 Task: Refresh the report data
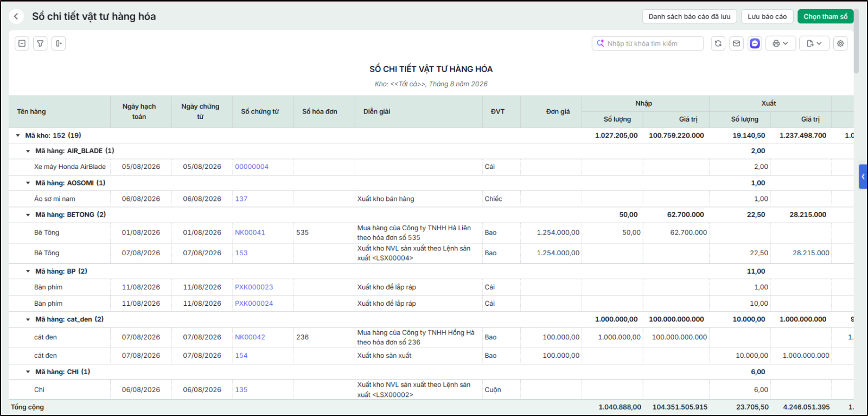[x=718, y=43]
